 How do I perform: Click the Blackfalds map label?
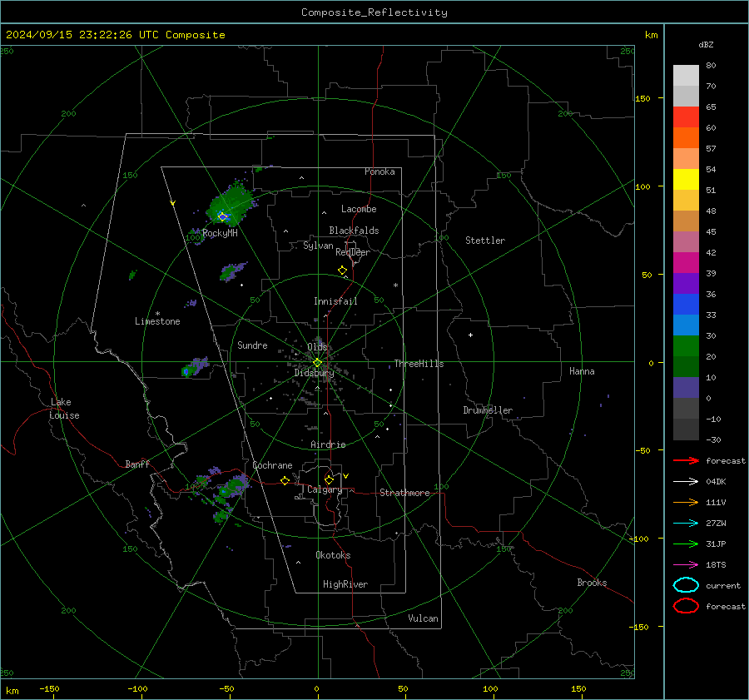click(354, 231)
